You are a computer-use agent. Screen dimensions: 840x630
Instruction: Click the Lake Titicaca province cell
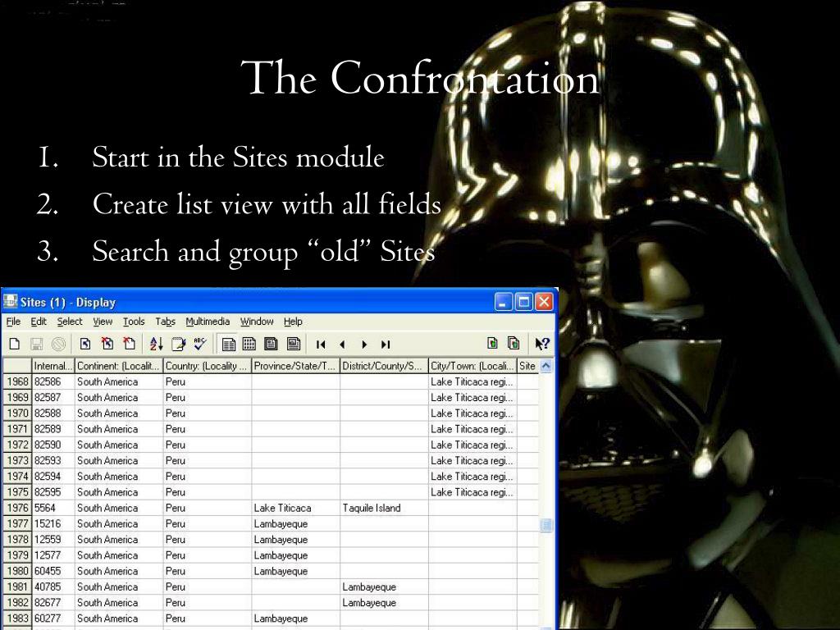[x=295, y=508]
